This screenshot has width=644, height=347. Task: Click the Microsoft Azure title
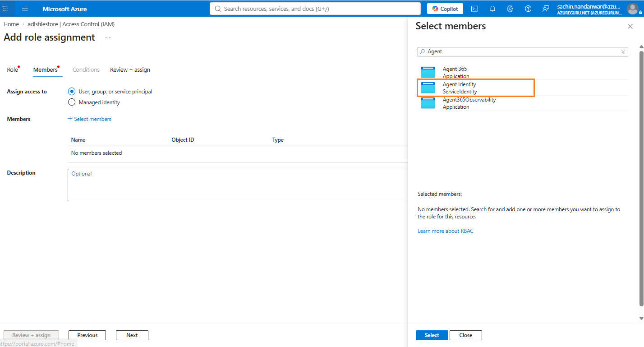coord(64,9)
